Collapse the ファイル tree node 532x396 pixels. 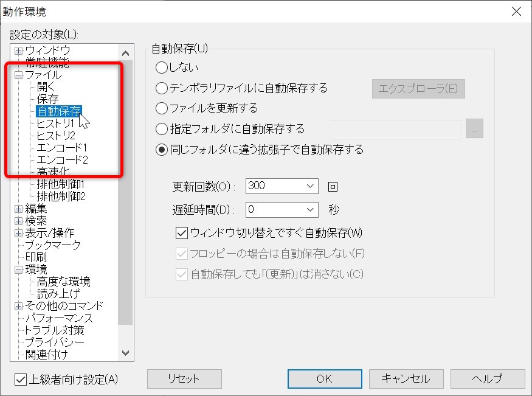pos(19,75)
